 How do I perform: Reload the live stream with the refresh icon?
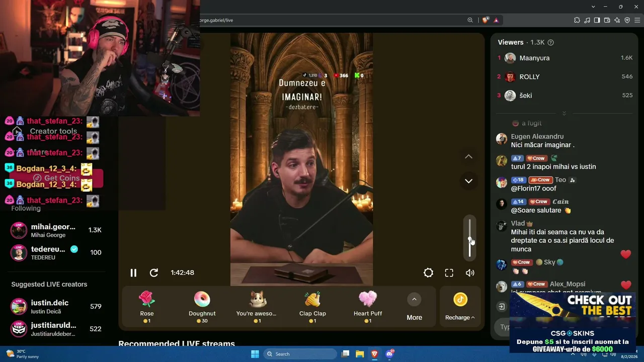tap(154, 273)
